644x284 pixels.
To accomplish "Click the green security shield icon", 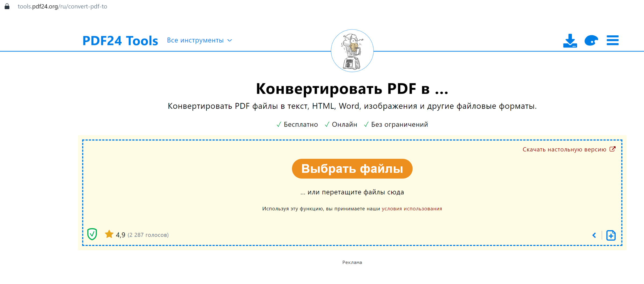I will [x=92, y=234].
